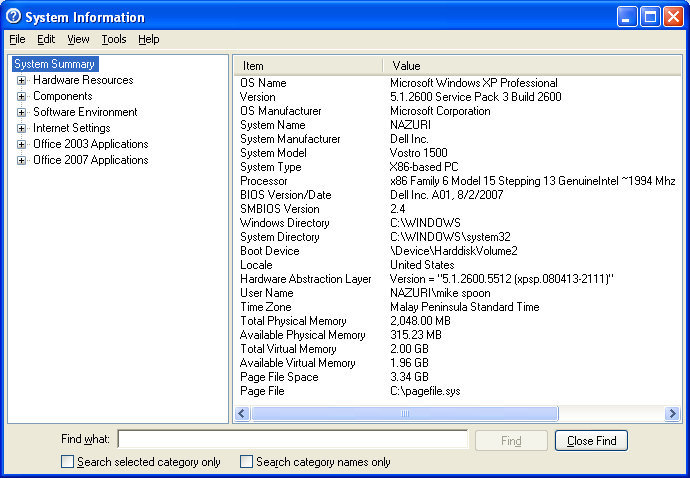Minimize the System Information window

[627, 17]
